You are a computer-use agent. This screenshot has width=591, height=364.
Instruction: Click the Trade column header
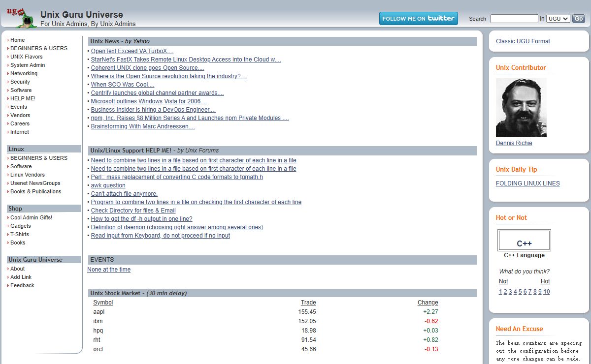coord(308,303)
